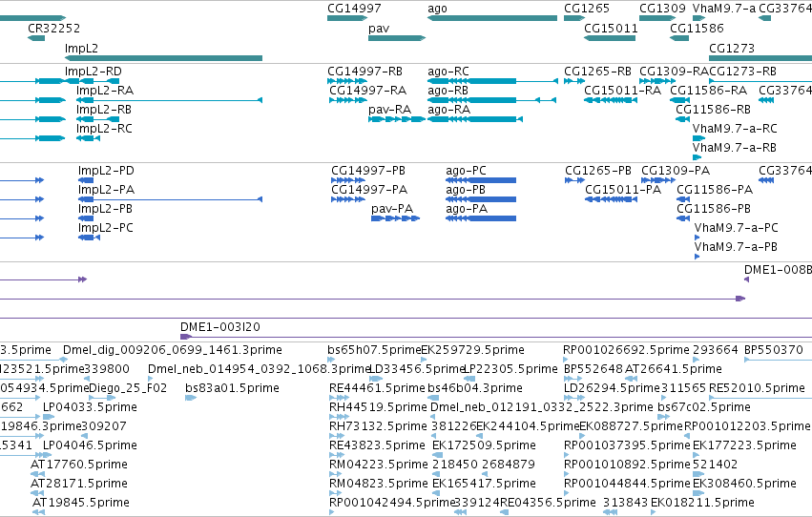Screen dimensions: 812x517
Task: Select the EK172509.5prime EST label
Action: 484,445
